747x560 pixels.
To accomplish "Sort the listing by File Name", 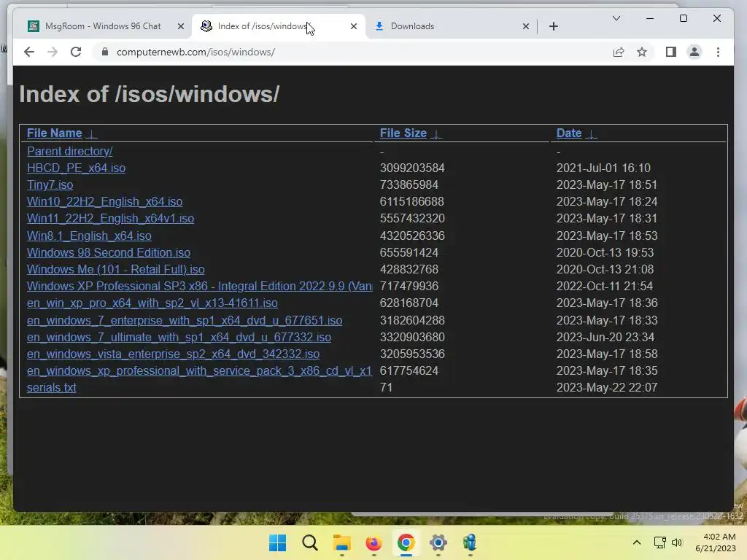I will [54, 133].
